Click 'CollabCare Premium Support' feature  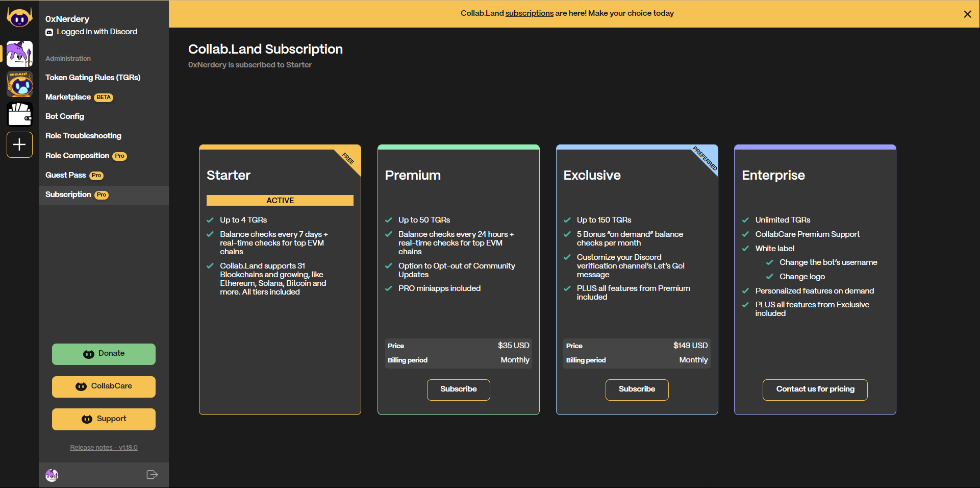tap(808, 234)
